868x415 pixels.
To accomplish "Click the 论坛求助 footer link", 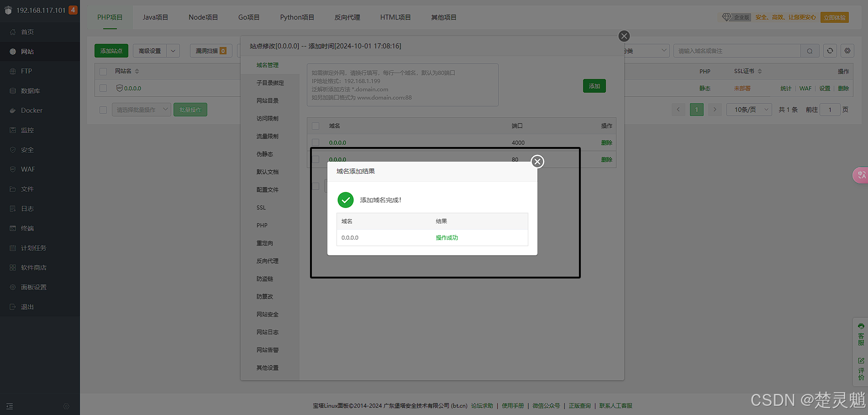I will (x=482, y=406).
